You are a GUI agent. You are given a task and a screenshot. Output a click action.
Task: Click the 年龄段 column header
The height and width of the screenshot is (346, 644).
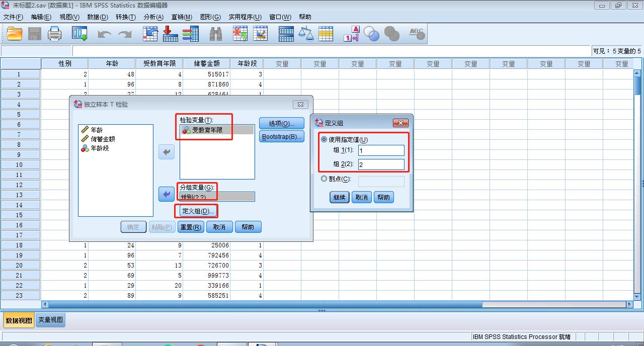tap(247, 63)
